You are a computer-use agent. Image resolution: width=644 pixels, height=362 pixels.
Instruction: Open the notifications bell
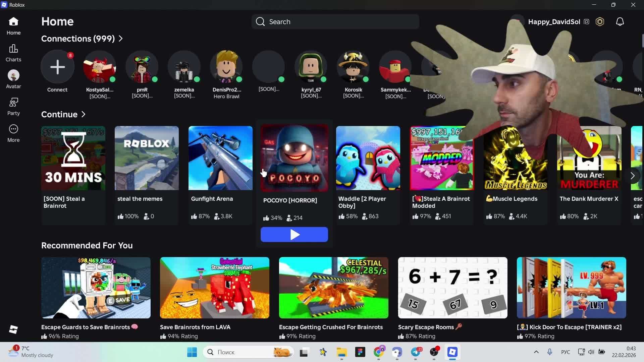pos(620,22)
